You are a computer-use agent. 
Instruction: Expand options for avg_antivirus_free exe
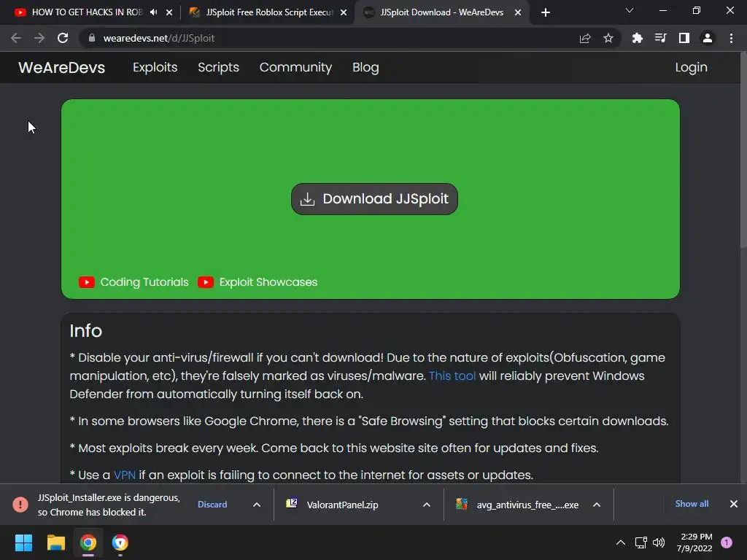click(597, 505)
